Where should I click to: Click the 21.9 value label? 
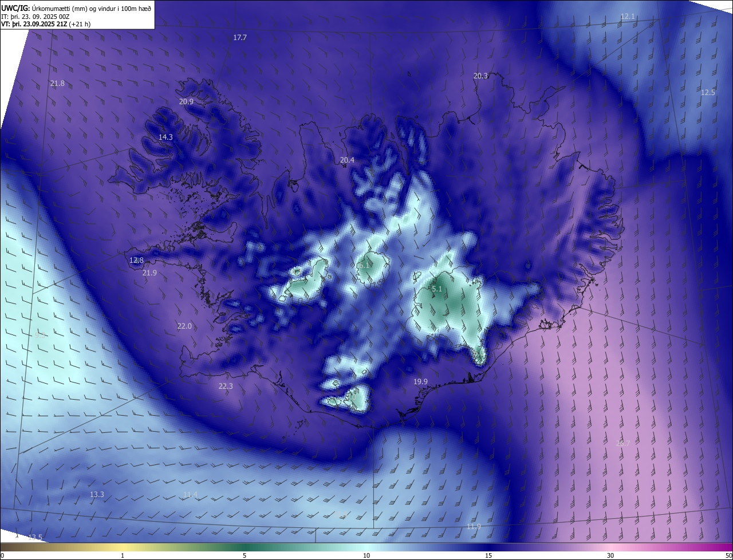149,273
